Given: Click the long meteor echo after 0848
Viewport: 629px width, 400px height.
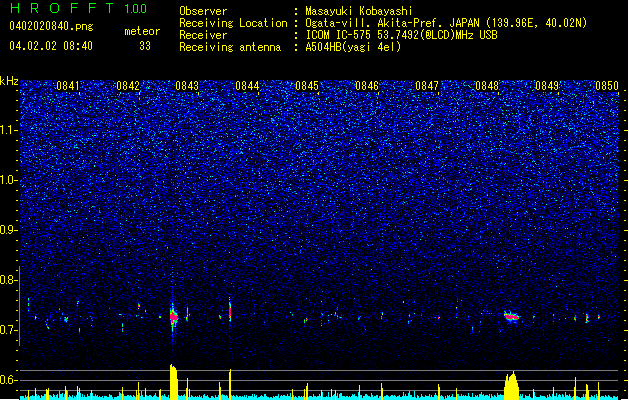Looking at the screenshot, I should 511,317.
